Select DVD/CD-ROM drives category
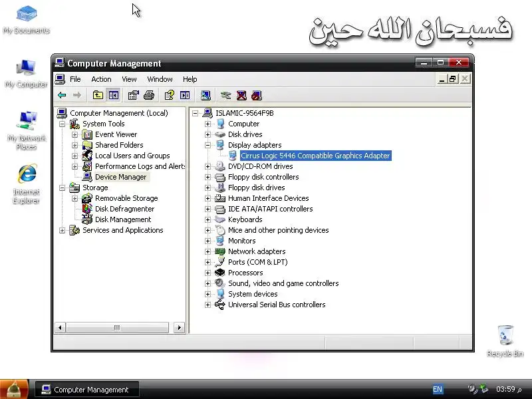The width and height of the screenshot is (532, 399). (x=260, y=166)
